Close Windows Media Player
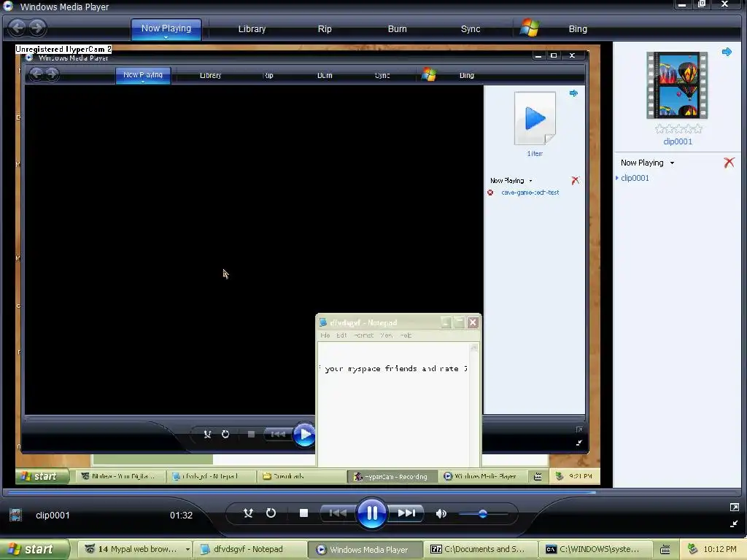 tap(724, 4)
